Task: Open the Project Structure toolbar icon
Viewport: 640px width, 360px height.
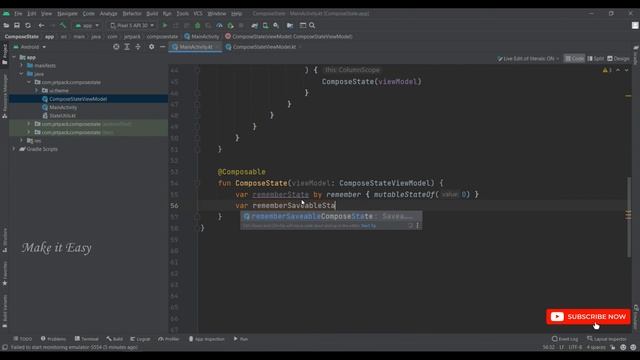Action: click(x=290, y=25)
